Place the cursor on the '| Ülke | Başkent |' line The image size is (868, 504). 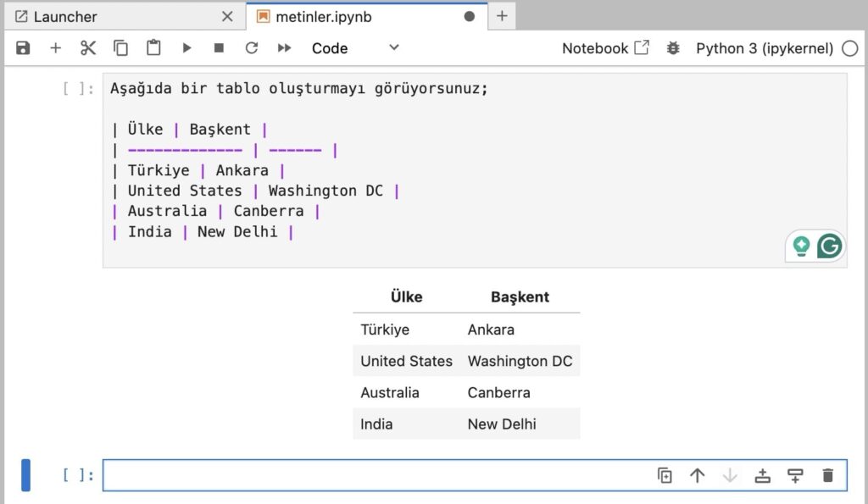click(189, 130)
